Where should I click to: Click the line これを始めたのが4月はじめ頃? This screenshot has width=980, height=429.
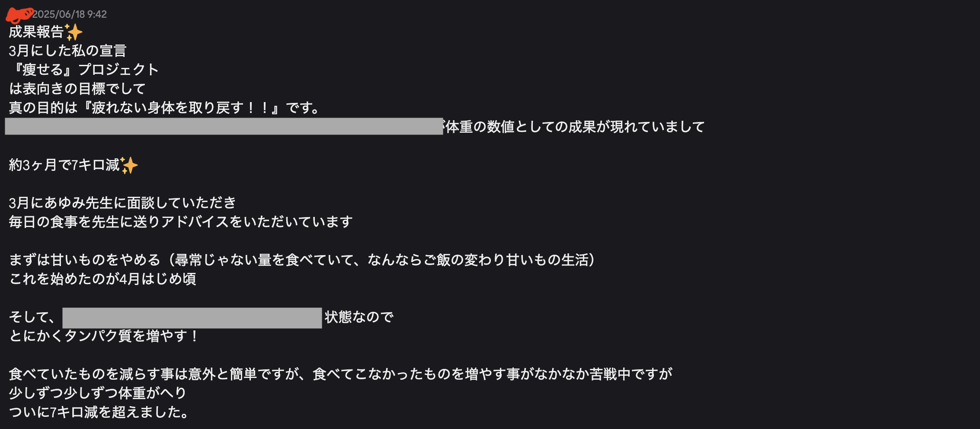pyautogui.click(x=102, y=279)
